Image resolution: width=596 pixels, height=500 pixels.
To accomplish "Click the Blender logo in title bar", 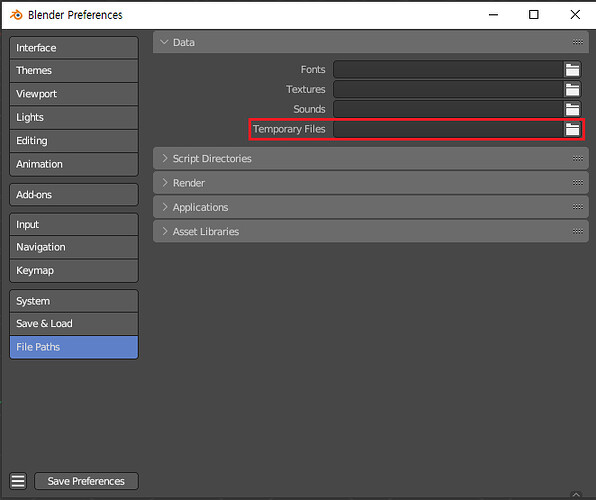I will [16, 15].
